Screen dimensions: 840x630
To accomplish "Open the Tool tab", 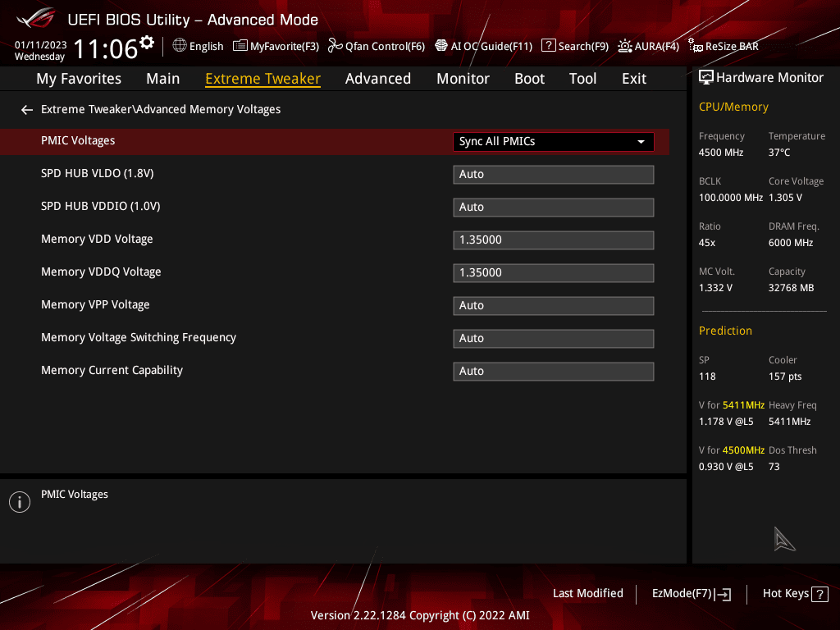I will [583, 79].
